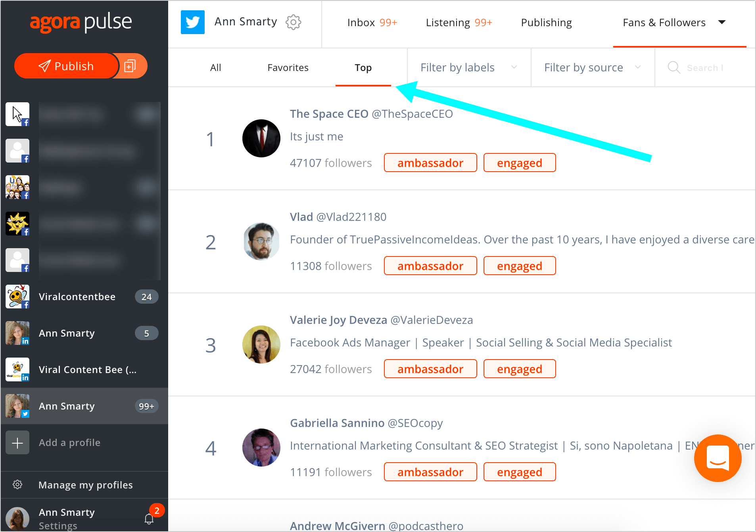
Task: Click the Twitter bird profile icon
Action: [x=193, y=22]
